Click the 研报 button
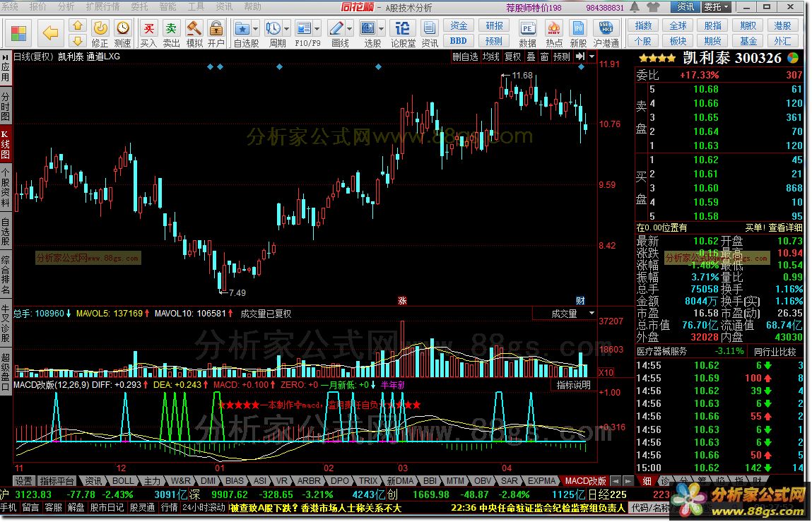Screen dimensions: 812x522 pos(493,26)
